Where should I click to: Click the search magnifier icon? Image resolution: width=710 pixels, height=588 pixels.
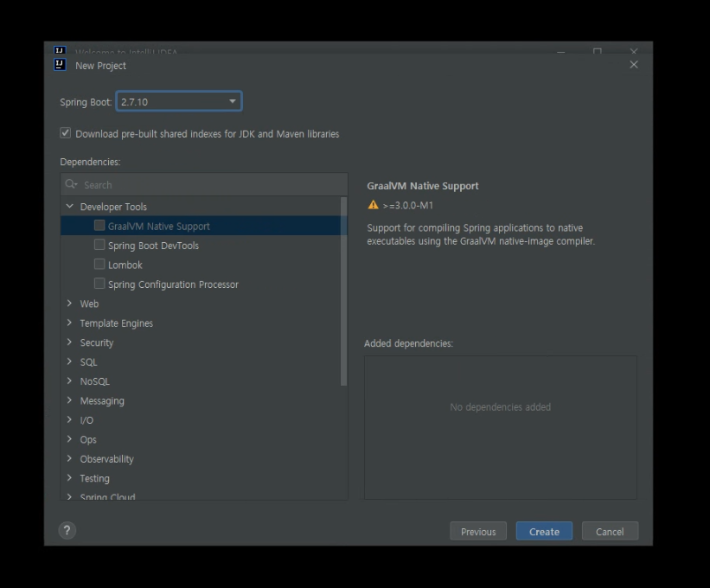(71, 184)
